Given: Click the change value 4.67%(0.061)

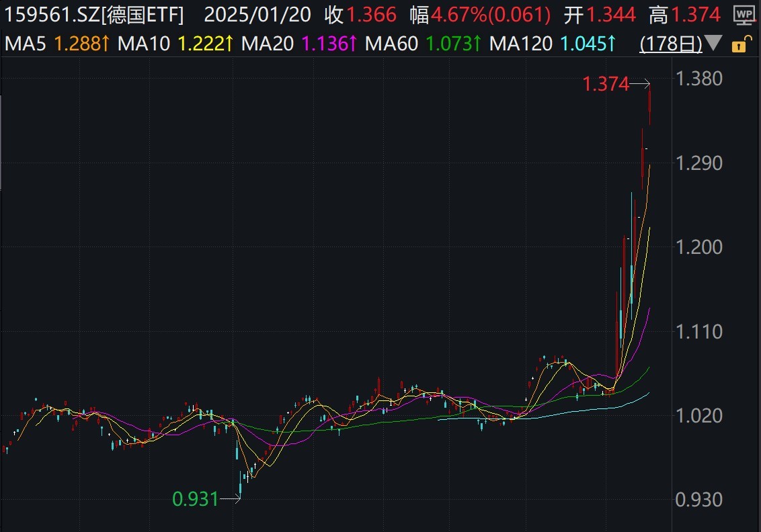Looking at the screenshot, I should 491,15.
